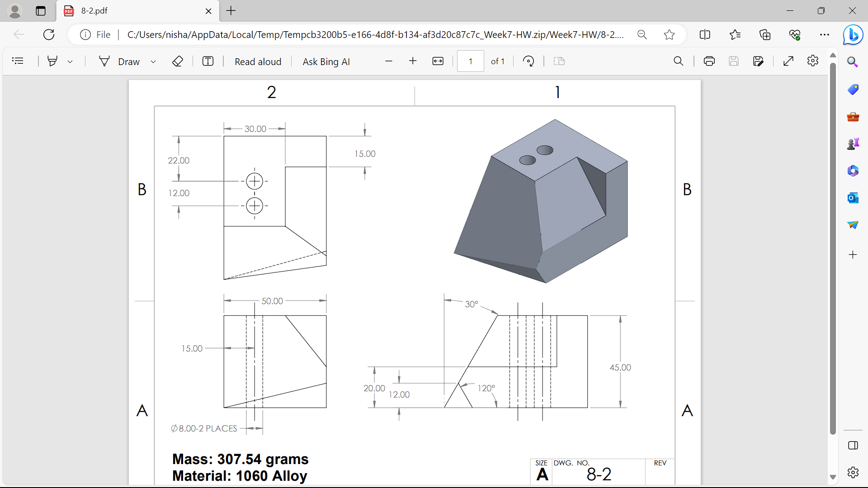Click the page number input field
868x488 pixels.
click(471, 61)
